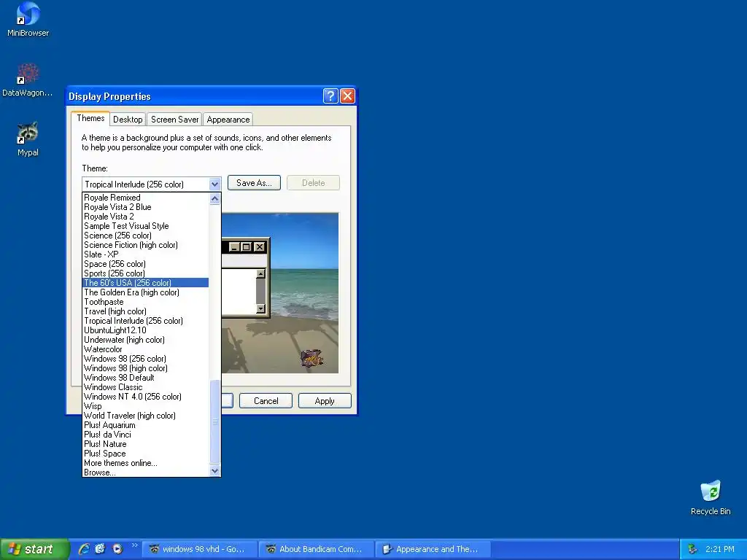747x560 pixels.
Task: Open the MiniBrowser desktop shortcut
Action: click(28, 19)
